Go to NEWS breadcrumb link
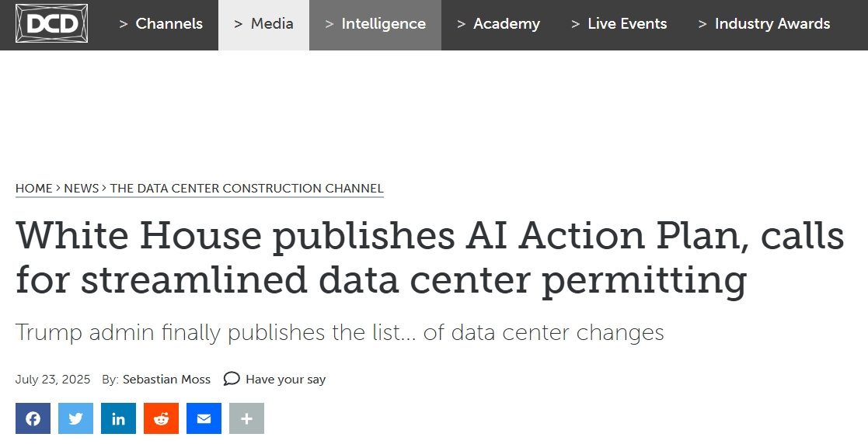This screenshot has width=868, height=444. coord(82,188)
